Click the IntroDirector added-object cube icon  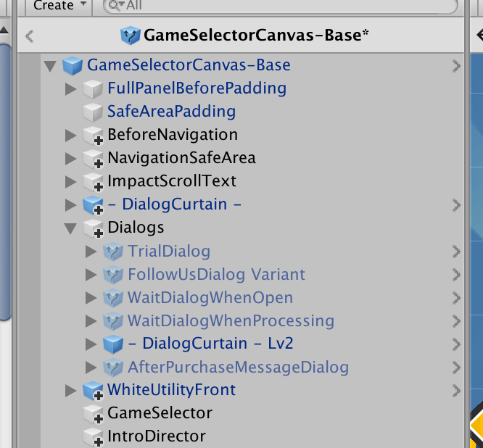(93, 437)
